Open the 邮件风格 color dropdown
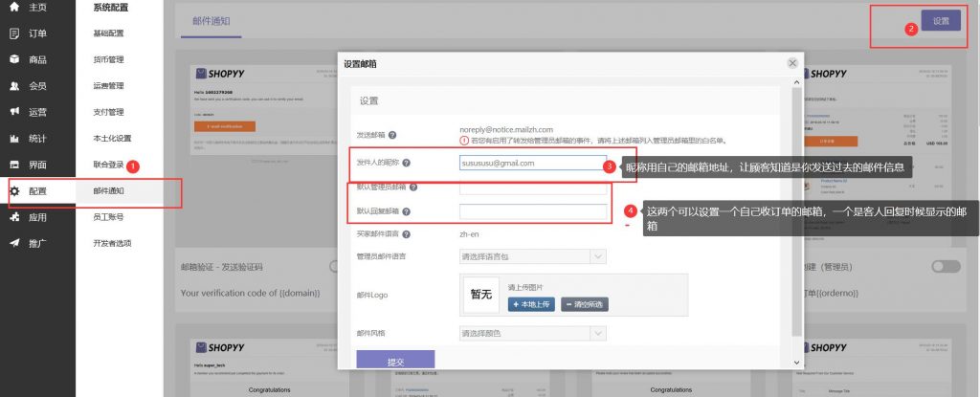 coord(532,334)
